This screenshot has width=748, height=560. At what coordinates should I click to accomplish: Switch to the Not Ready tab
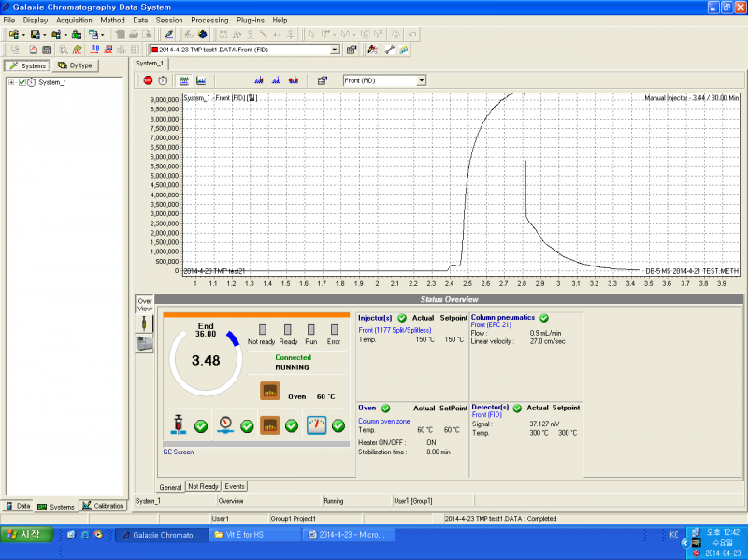203,486
